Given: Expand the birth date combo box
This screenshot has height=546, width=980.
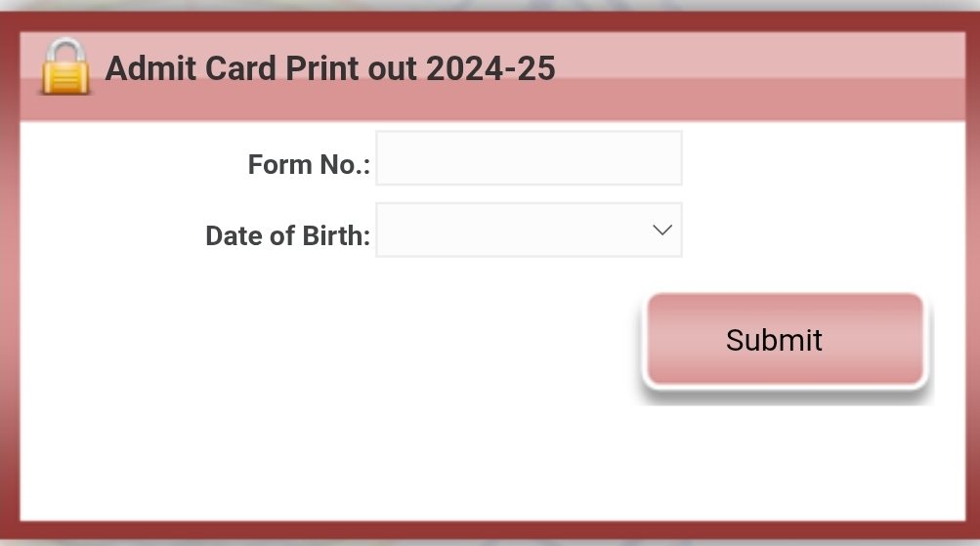Looking at the screenshot, I should [x=529, y=231].
